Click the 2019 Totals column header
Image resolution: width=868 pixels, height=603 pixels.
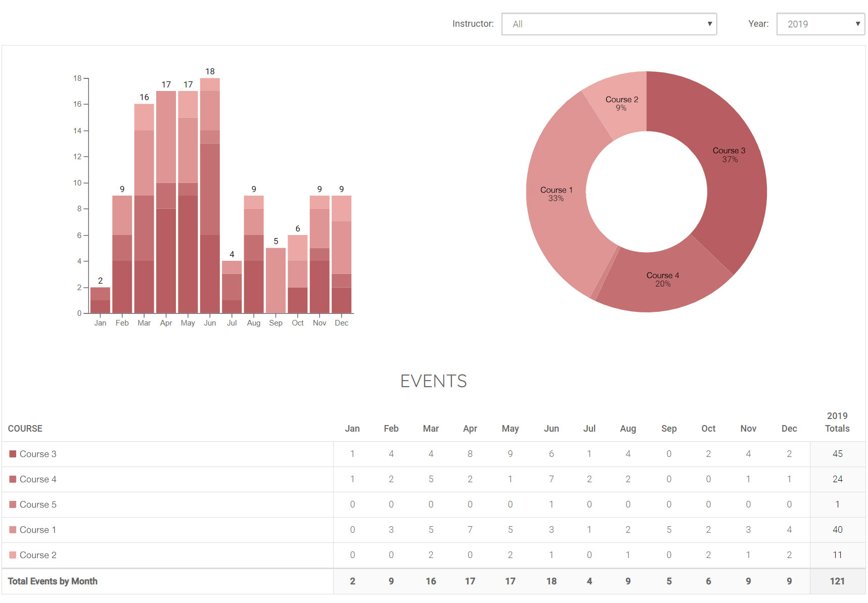pyautogui.click(x=837, y=422)
